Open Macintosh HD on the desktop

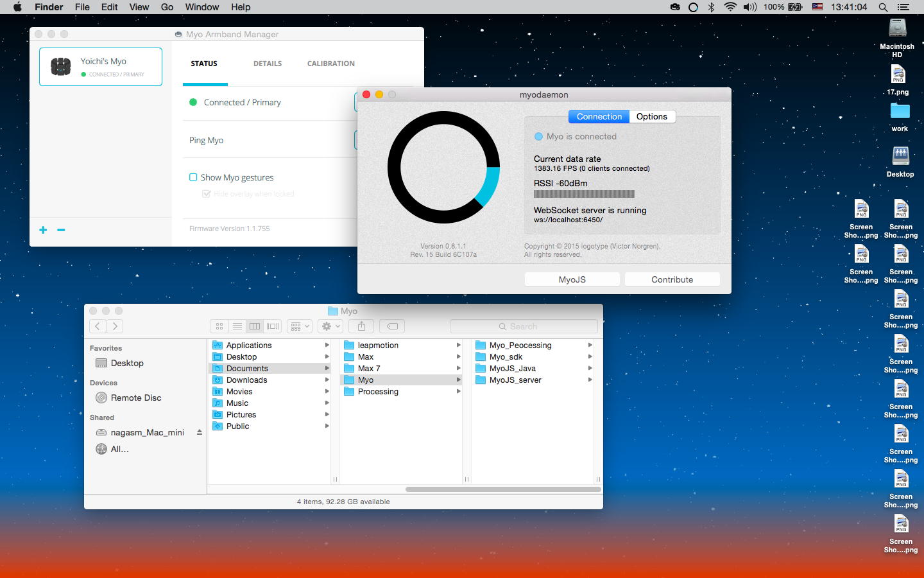(x=897, y=38)
